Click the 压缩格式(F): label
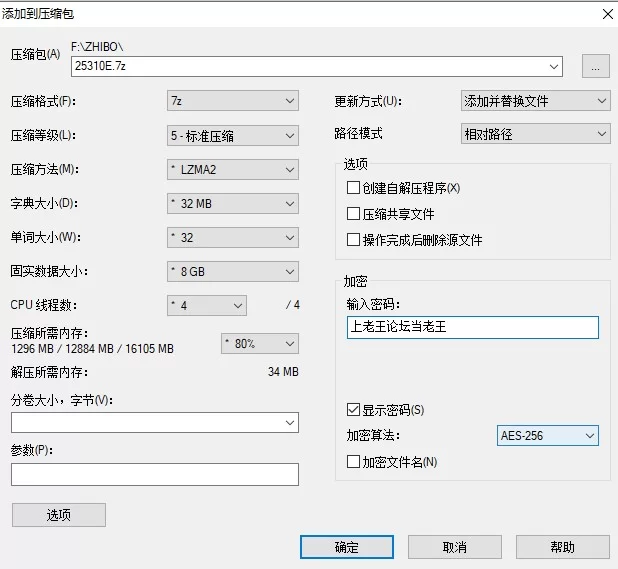 [x=43, y=102]
